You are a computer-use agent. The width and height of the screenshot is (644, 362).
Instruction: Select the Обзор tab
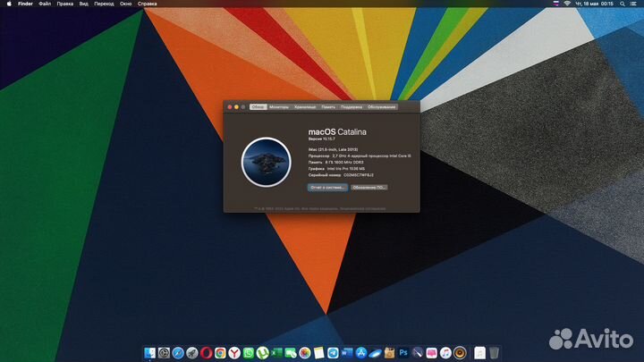point(258,106)
